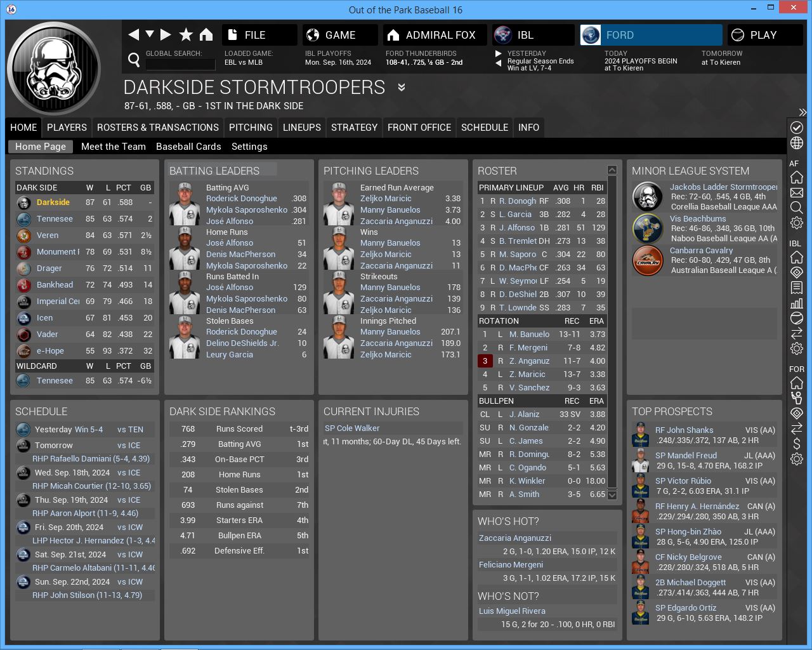The height and width of the screenshot is (650, 812).
Task: Click the home icon next to the star
Action: click(206, 35)
